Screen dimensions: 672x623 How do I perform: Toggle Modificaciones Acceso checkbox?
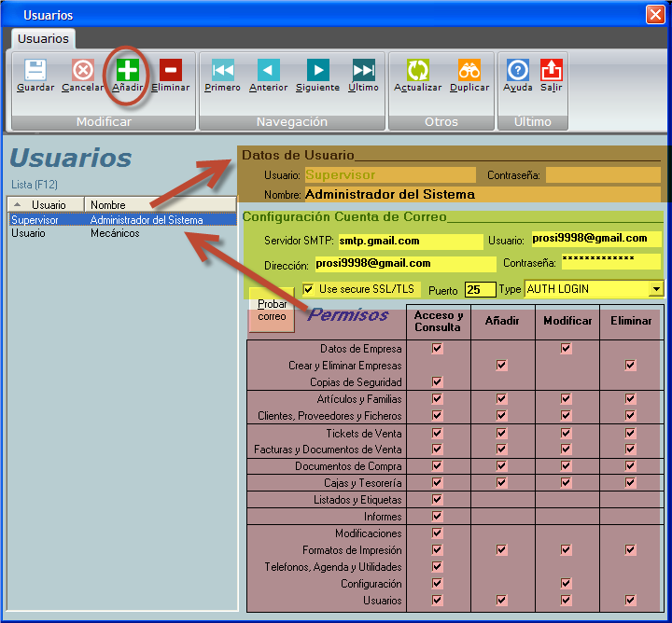437,533
